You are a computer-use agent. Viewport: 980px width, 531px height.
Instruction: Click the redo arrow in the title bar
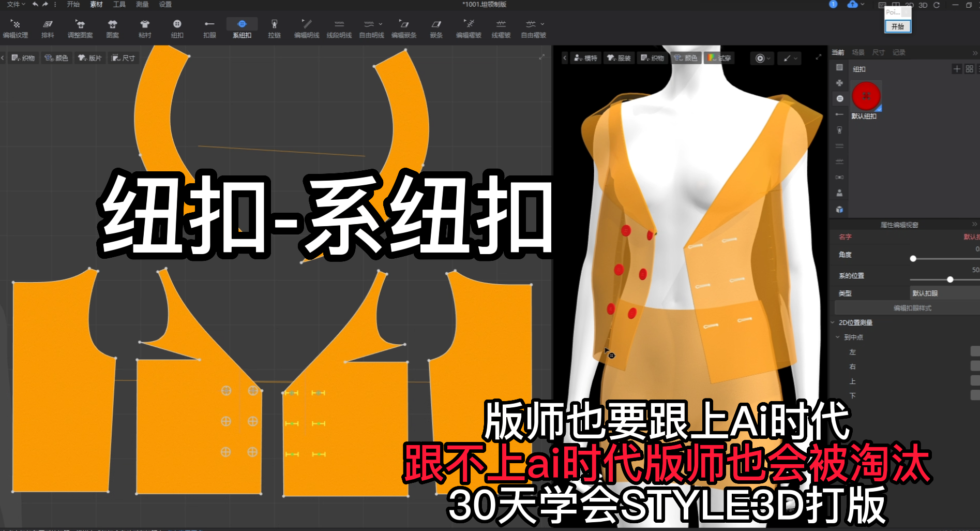(45, 4)
